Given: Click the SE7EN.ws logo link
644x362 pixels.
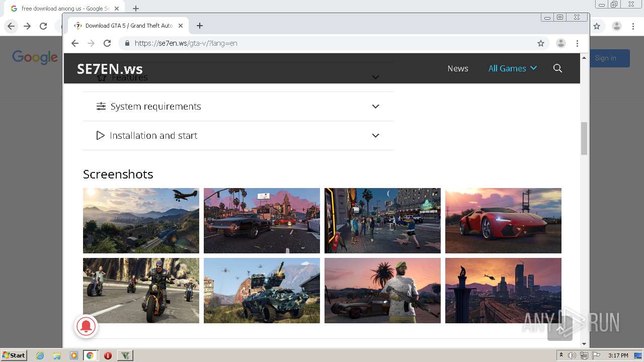Looking at the screenshot, I should [110, 69].
